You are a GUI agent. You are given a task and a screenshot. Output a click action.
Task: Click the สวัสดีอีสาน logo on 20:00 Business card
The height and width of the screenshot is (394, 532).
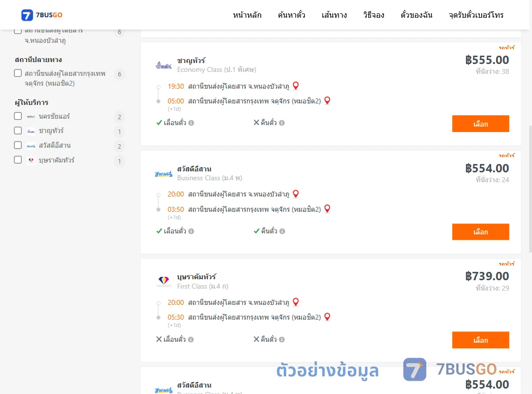[164, 174]
